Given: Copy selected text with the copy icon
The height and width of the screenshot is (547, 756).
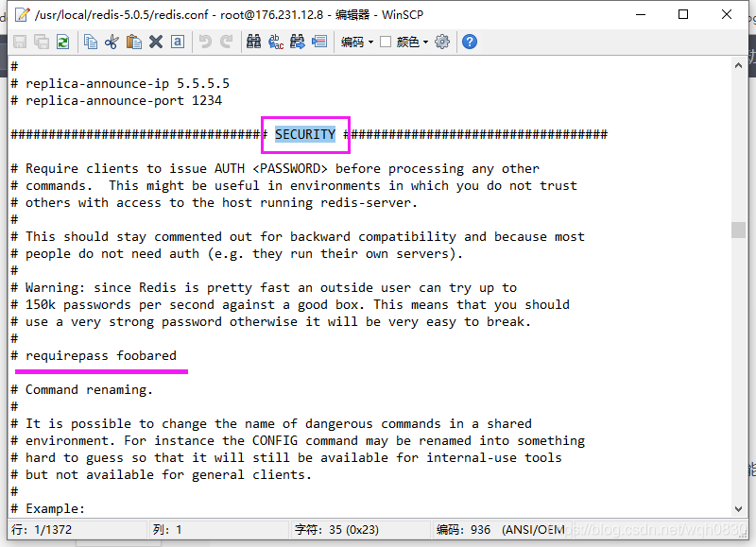Looking at the screenshot, I should point(90,42).
